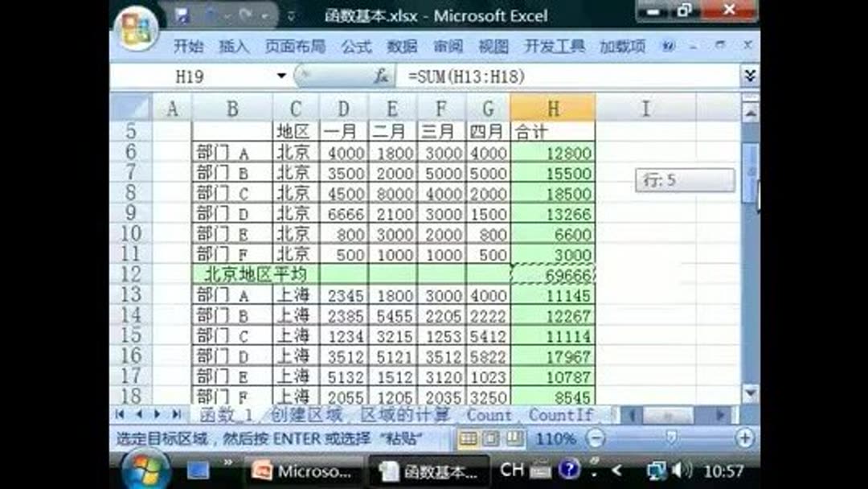Click the zoom in plus button
868x489 pixels.
pos(744,437)
